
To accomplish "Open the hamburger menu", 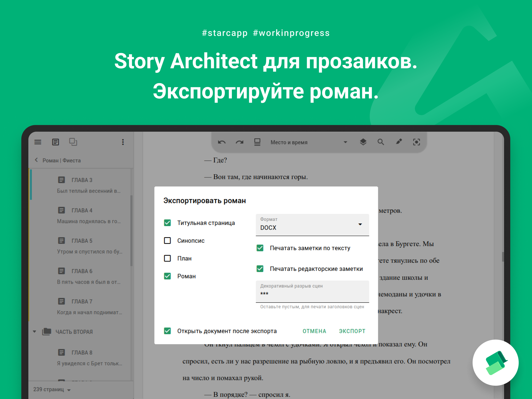I will click(x=38, y=142).
